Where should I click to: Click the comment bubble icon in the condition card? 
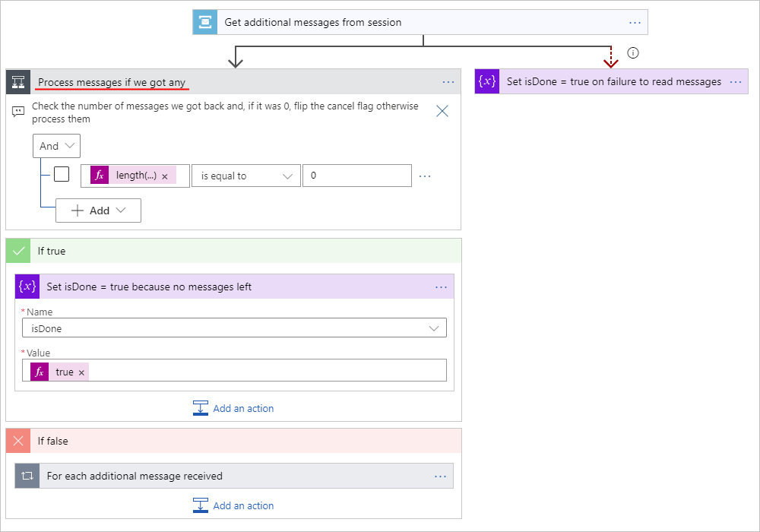pos(18,111)
